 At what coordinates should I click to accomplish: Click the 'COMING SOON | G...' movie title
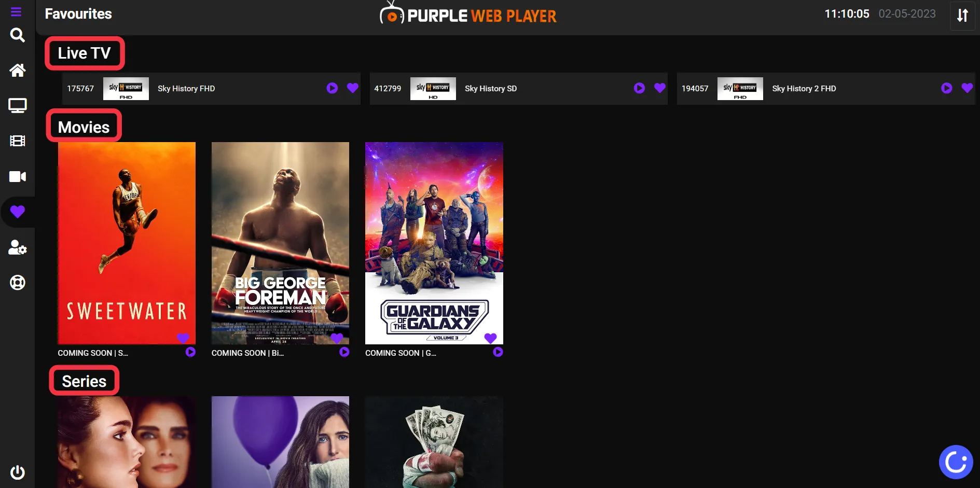point(401,353)
